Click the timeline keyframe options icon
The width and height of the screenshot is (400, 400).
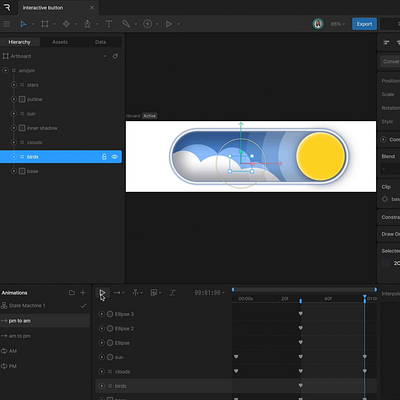pos(155,293)
